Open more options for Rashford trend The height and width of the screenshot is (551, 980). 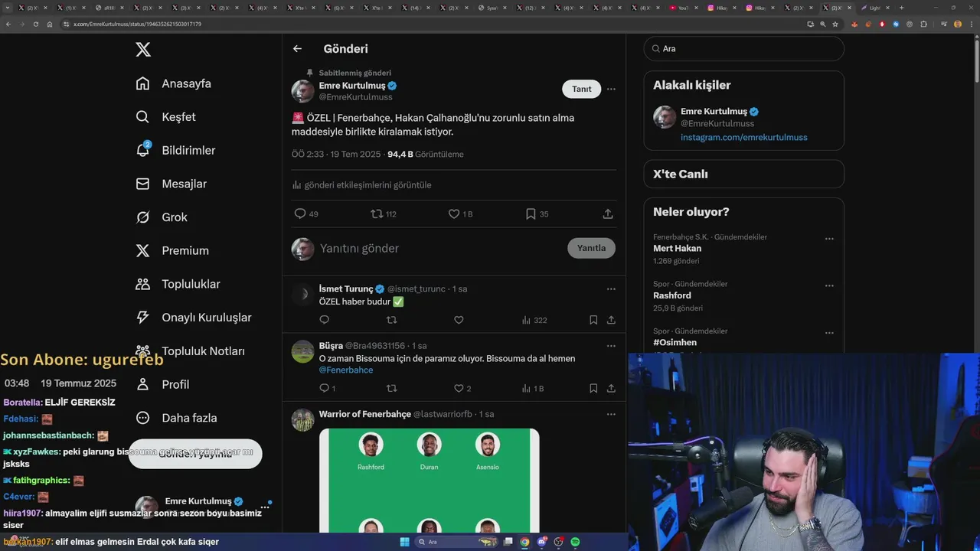coord(828,286)
